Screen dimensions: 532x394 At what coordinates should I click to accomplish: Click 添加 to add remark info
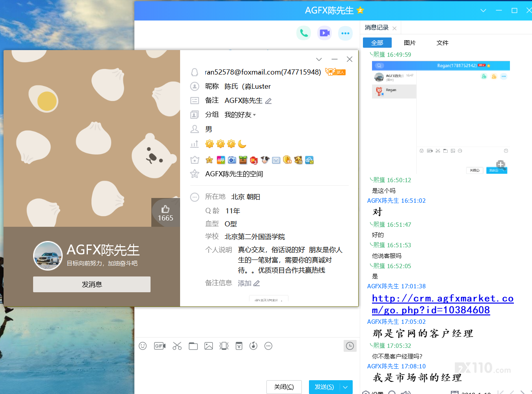point(245,283)
